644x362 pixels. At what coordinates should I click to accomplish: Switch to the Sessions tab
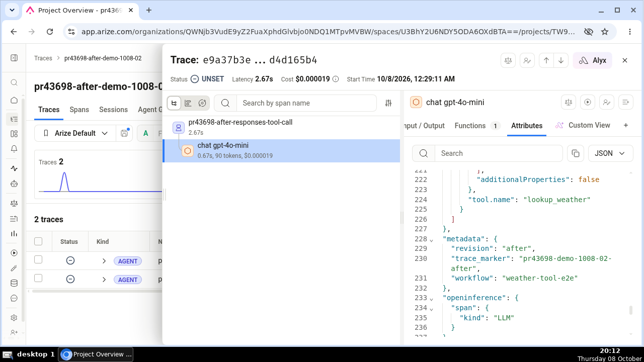113,110
